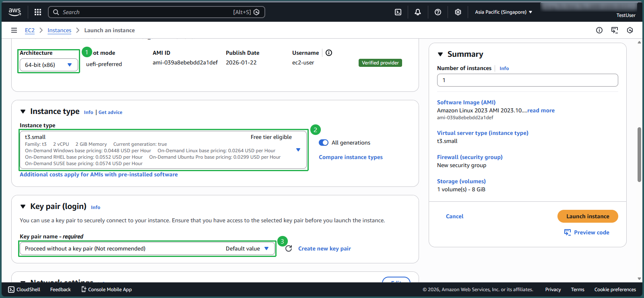The width and height of the screenshot is (644, 298).
Task: Click Storage (volumes) summary link
Action: coord(461,181)
